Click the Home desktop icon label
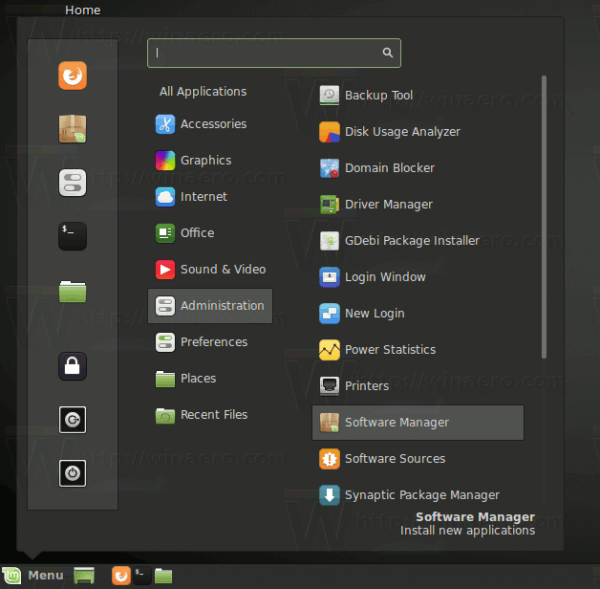 (x=83, y=10)
